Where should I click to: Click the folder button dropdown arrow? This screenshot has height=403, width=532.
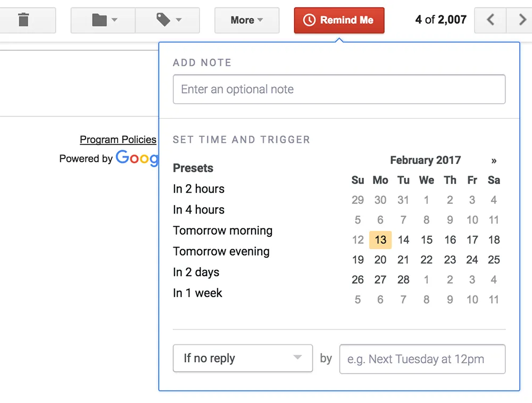point(114,20)
